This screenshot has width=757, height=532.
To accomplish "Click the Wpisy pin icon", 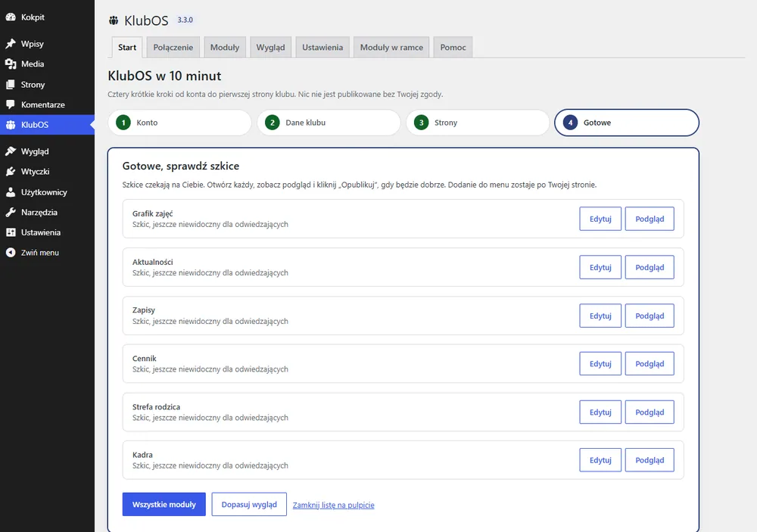I will (11, 43).
